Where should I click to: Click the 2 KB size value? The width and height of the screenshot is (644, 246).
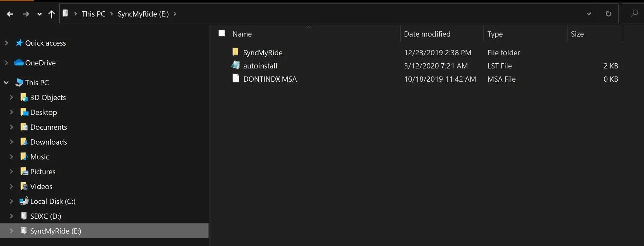(x=611, y=66)
